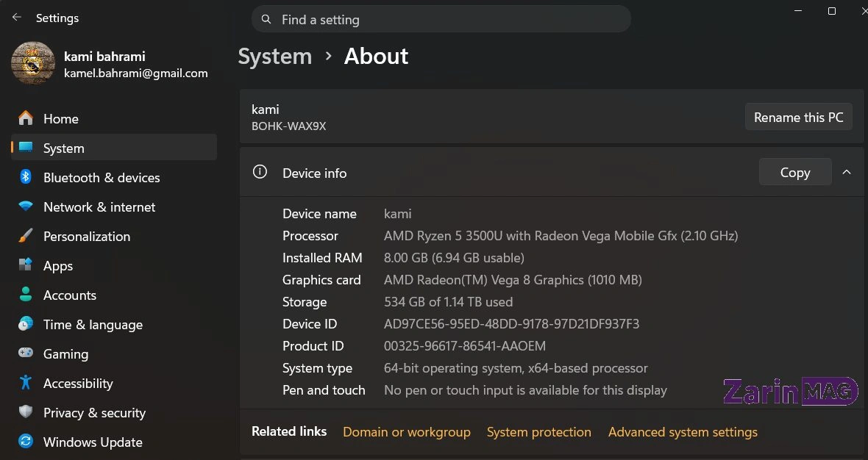Viewport: 868px width, 460px height.
Task: Click kamel.bahrami@gmail.com account email
Action: [x=135, y=73]
